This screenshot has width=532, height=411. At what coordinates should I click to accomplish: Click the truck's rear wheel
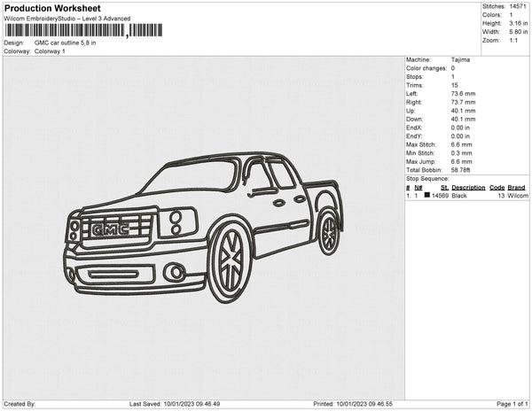point(329,233)
